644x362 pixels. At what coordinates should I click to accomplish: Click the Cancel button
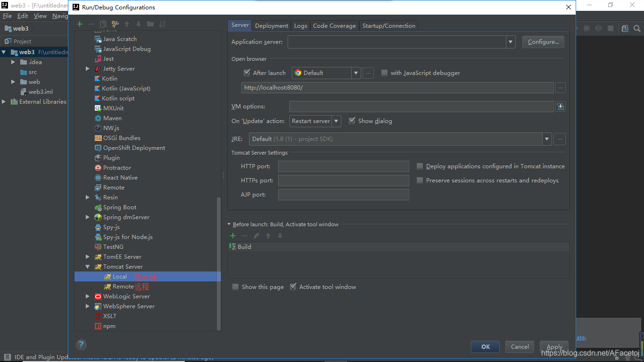(x=520, y=346)
